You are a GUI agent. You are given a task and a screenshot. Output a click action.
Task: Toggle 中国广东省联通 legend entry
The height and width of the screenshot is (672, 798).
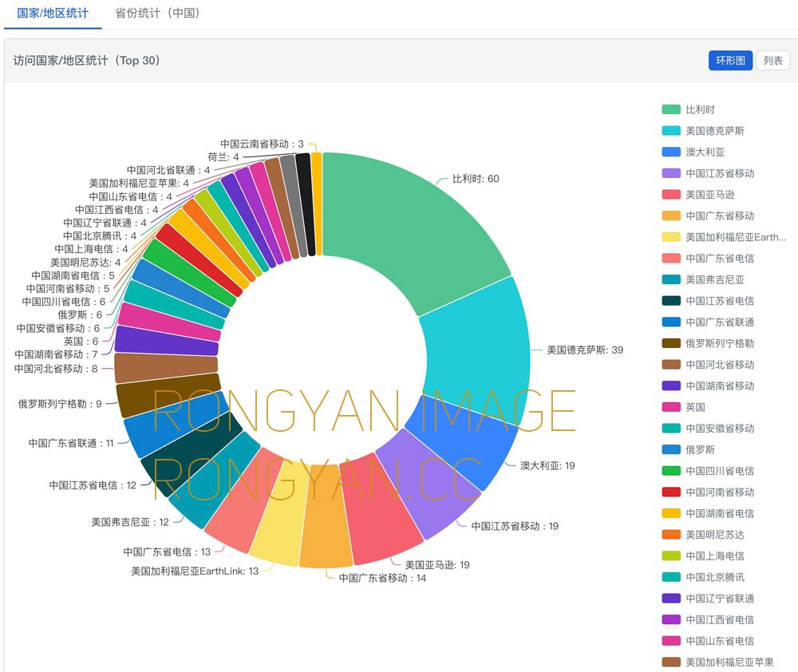point(708,322)
